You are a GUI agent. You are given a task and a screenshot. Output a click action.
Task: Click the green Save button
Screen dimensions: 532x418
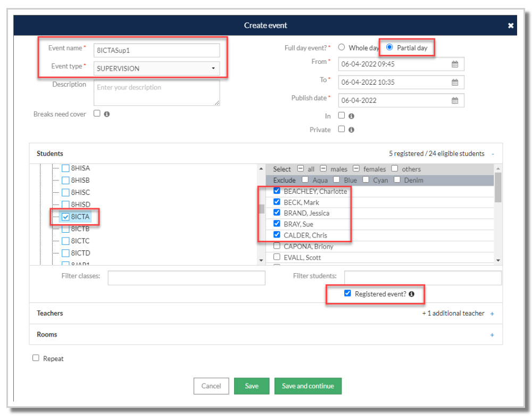[252, 387]
